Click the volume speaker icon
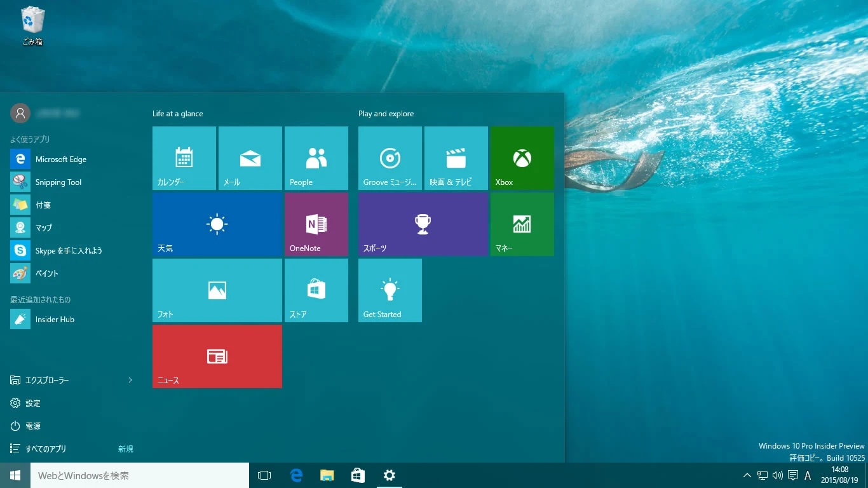 click(778, 475)
